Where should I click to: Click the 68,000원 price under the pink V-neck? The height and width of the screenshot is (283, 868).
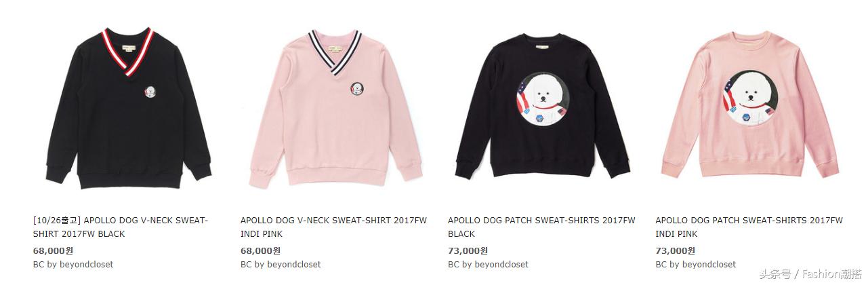click(260, 250)
